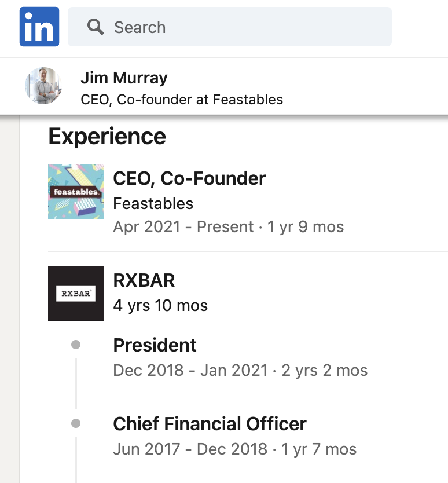Click the President role title
Screen dimensions: 448x483
[x=155, y=345]
